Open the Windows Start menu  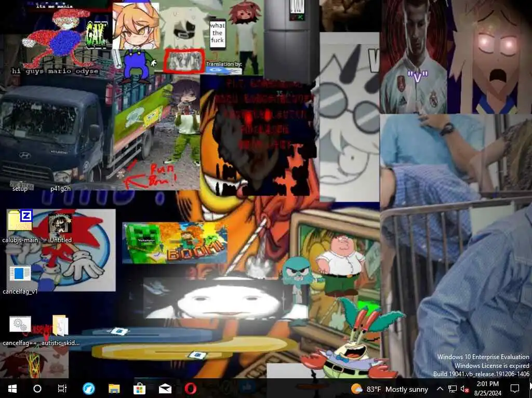tap(12, 389)
